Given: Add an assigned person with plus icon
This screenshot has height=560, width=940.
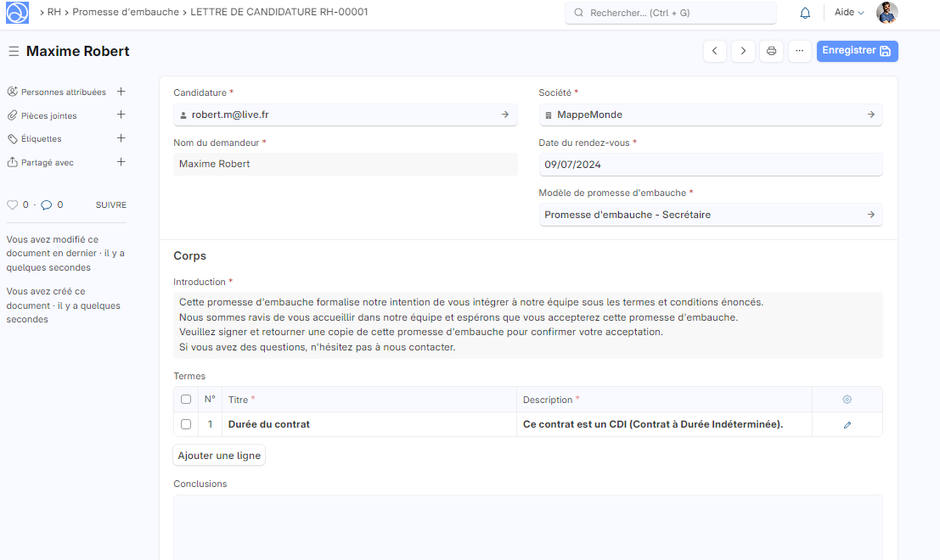Looking at the screenshot, I should coord(121,92).
